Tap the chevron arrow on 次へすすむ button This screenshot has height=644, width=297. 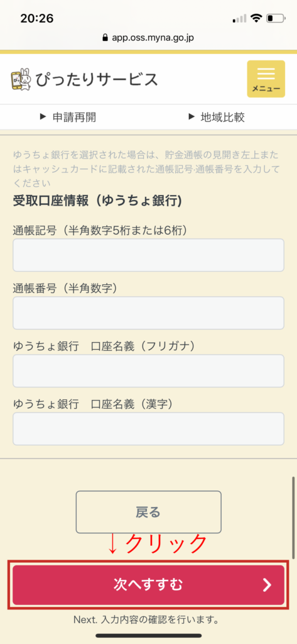(267, 585)
